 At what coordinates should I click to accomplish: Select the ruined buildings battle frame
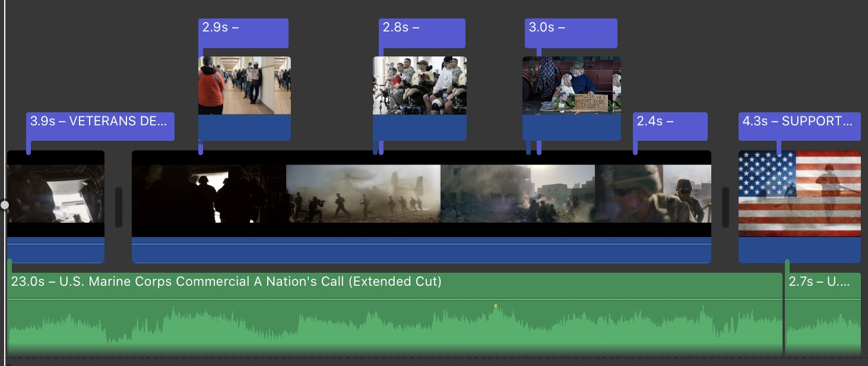click(x=518, y=194)
